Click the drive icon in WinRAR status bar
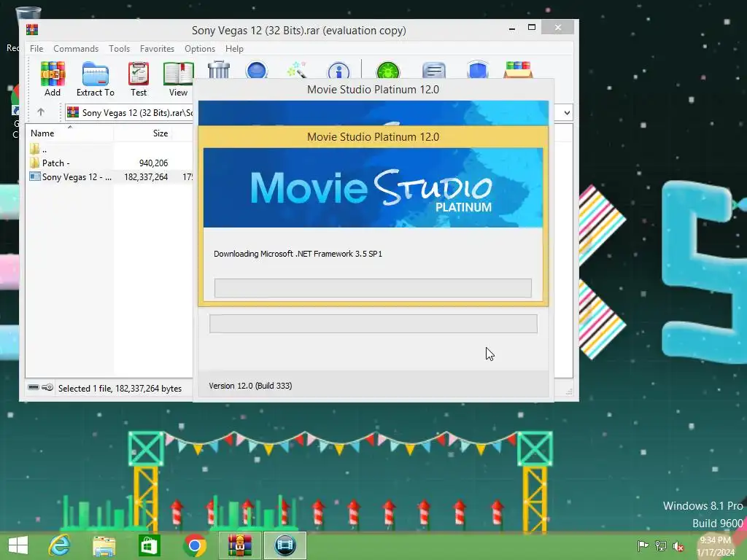Screen dimensions: 747x560 pyautogui.click(x=34, y=388)
